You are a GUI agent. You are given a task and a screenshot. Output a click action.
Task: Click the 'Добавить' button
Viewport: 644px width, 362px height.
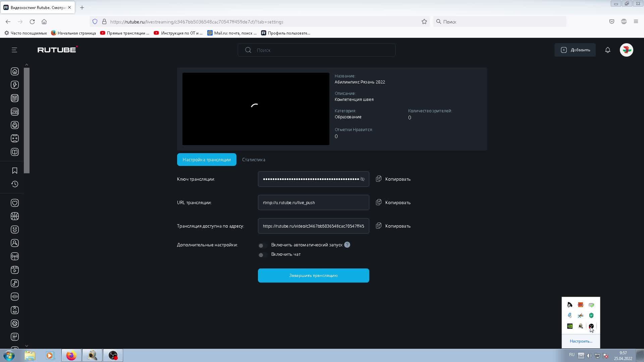point(575,50)
